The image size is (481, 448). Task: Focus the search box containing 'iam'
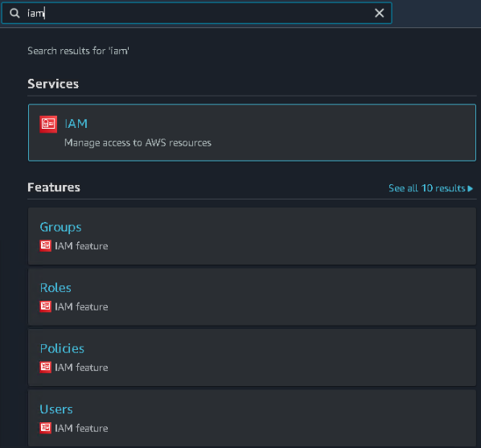point(196,13)
